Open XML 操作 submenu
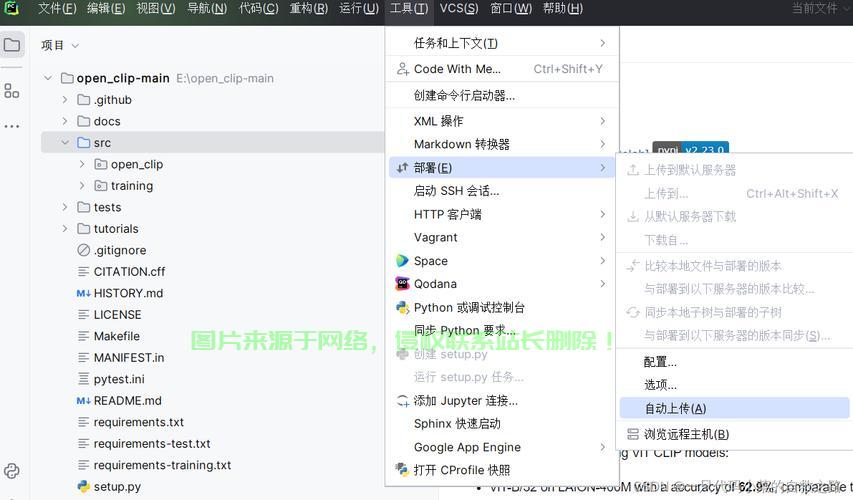 (x=502, y=121)
